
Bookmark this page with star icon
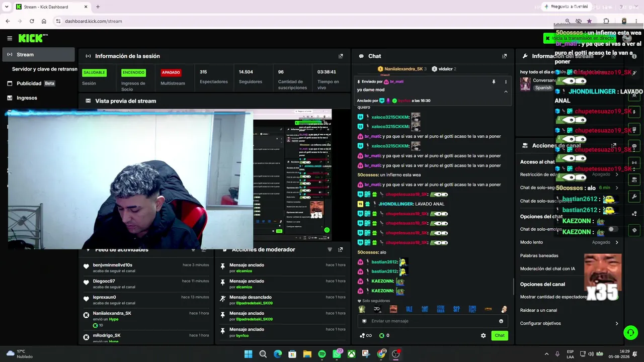589,21
